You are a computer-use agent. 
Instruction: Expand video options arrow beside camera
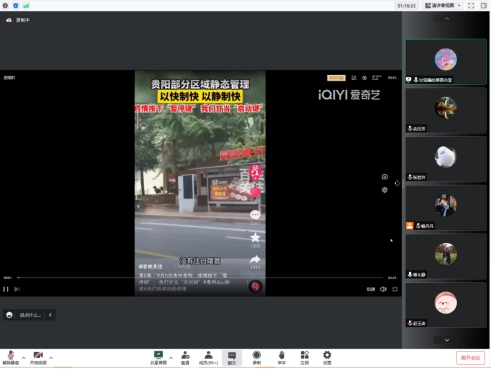click(x=51, y=358)
